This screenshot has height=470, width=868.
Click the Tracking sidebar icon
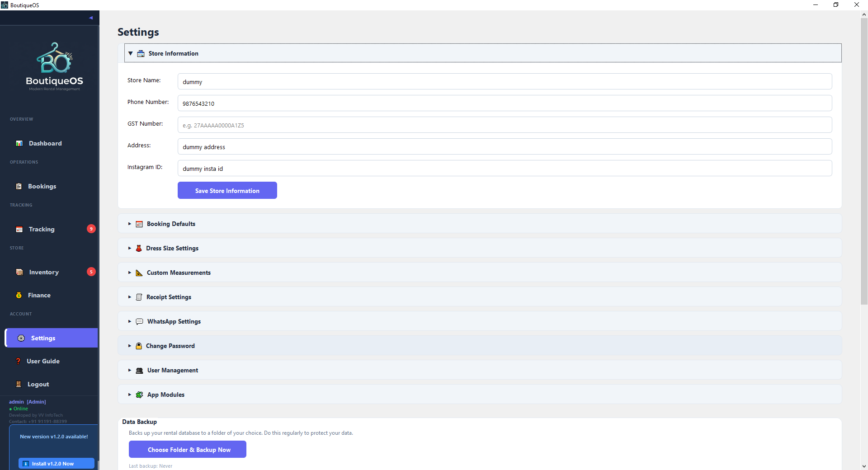[19, 229]
